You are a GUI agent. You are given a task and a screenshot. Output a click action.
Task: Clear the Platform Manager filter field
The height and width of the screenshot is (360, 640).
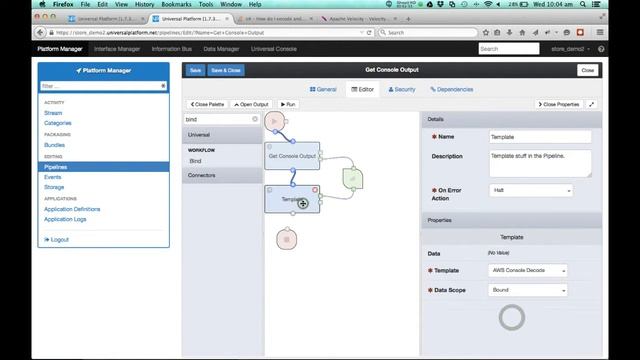click(x=163, y=86)
